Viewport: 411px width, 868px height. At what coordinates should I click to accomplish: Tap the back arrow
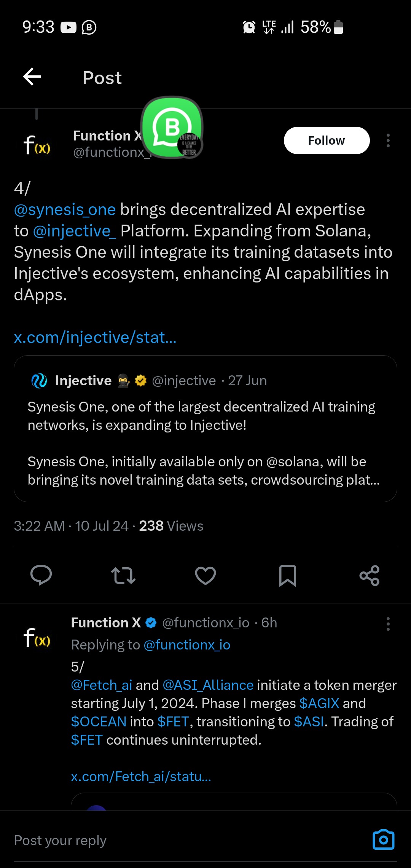[x=32, y=77]
